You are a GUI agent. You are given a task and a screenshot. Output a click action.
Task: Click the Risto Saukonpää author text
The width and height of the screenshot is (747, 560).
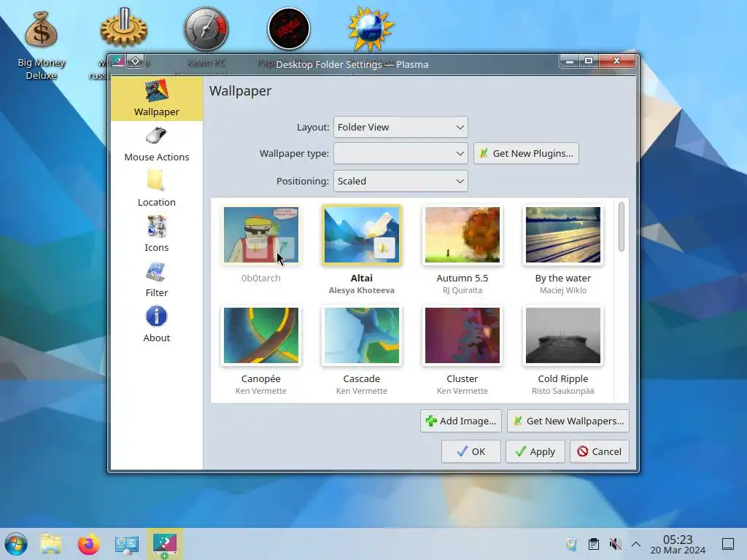562,391
